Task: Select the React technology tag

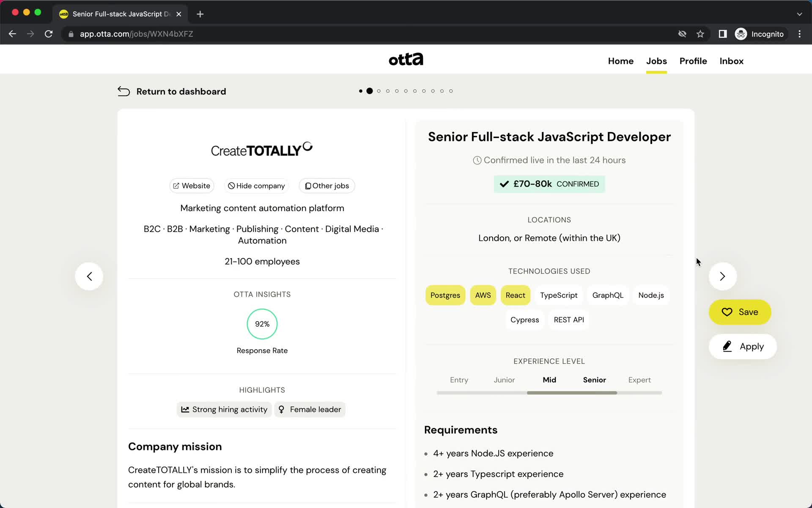Action: pos(515,295)
